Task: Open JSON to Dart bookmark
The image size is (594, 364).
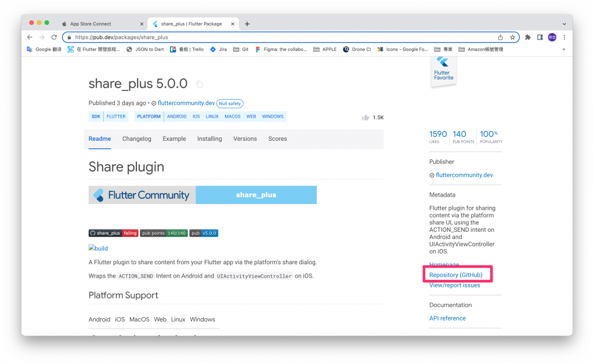Action: [x=146, y=49]
